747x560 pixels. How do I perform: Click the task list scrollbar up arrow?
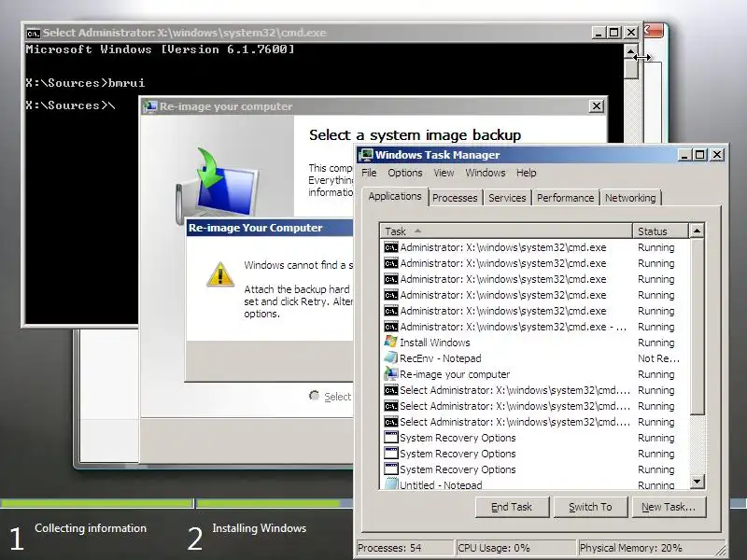(x=697, y=231)
